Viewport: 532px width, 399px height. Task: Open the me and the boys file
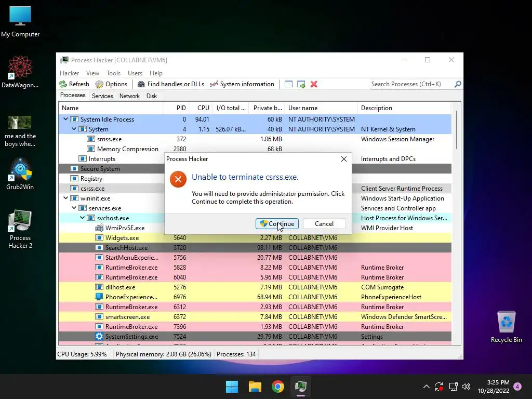point(20,131)
